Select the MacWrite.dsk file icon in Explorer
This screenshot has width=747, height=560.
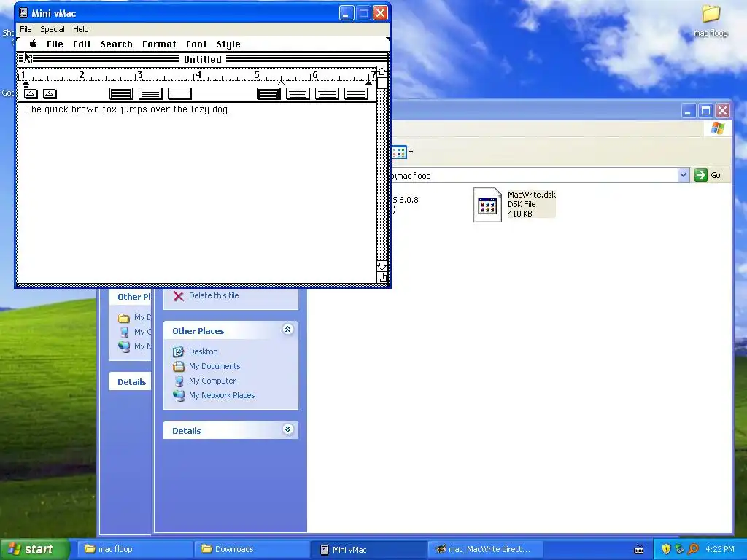pyautogui.click(x=487, y=205)
